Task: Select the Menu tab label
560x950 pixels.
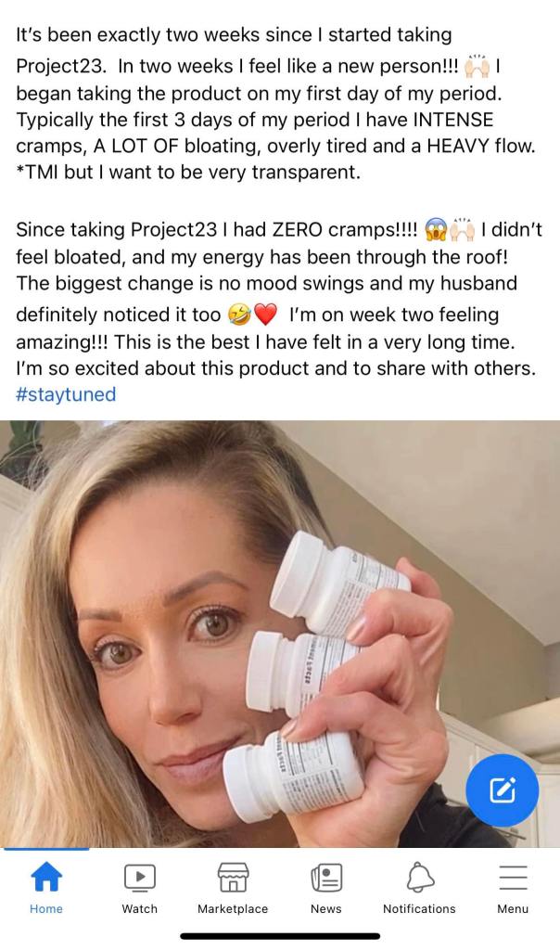Action: (513, 909)
